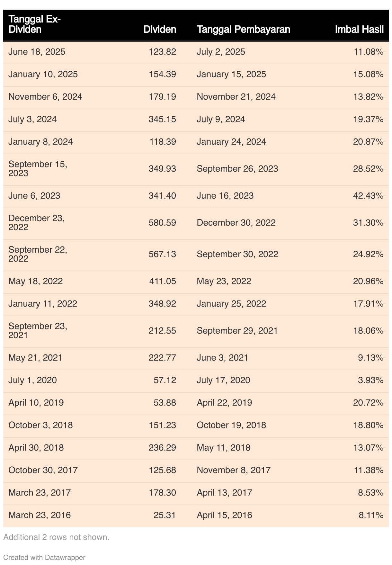The image size is (392, 565).
Task: Click the January 10, 2025 ex-dividend date
Action: (43, 74)
